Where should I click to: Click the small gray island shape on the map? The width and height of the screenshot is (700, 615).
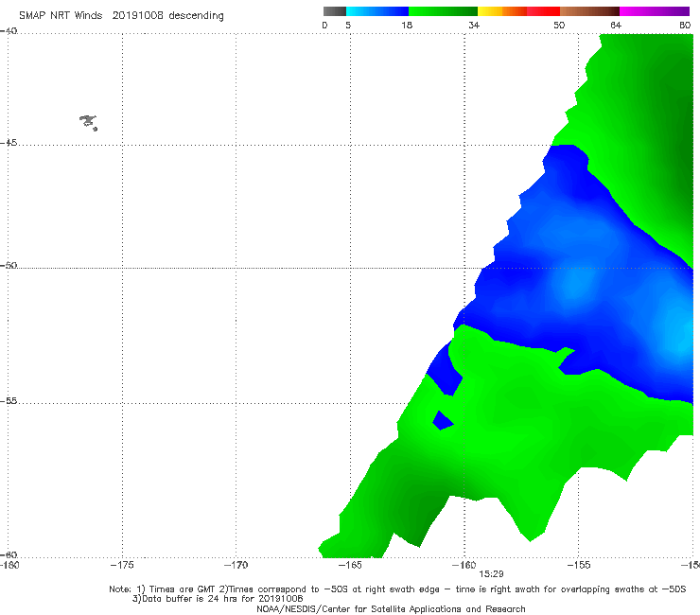88,122
